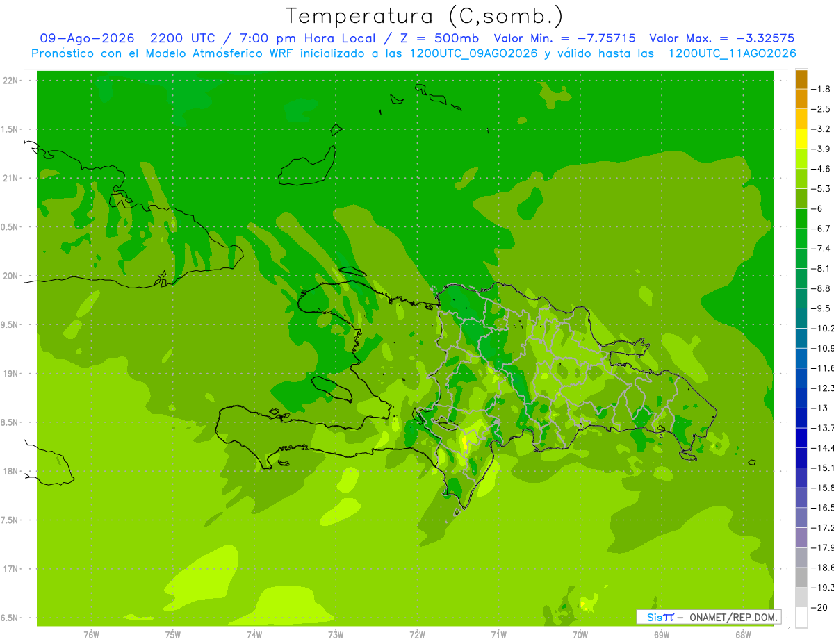Select the "Z = 500mb" level label
Screen dimensions: 834x644
coord(438,38)
